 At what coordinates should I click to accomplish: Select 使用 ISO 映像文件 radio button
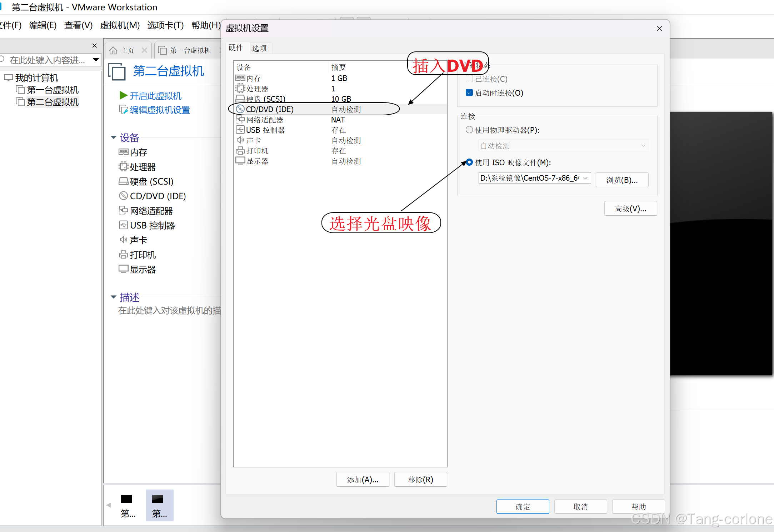pos(469,162)
